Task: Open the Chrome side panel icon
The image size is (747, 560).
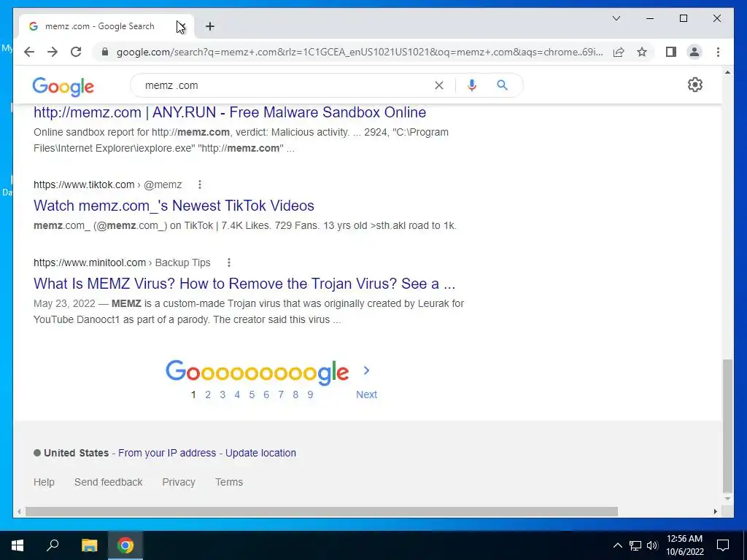Action: pyautogui.click(x=671, y=52)
